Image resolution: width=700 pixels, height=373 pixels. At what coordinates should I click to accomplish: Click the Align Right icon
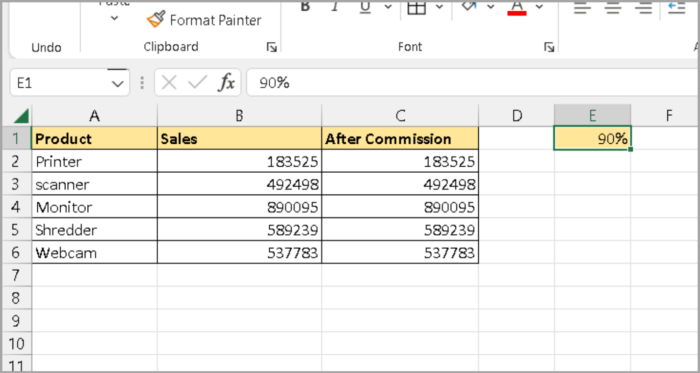tap(643, 7)
